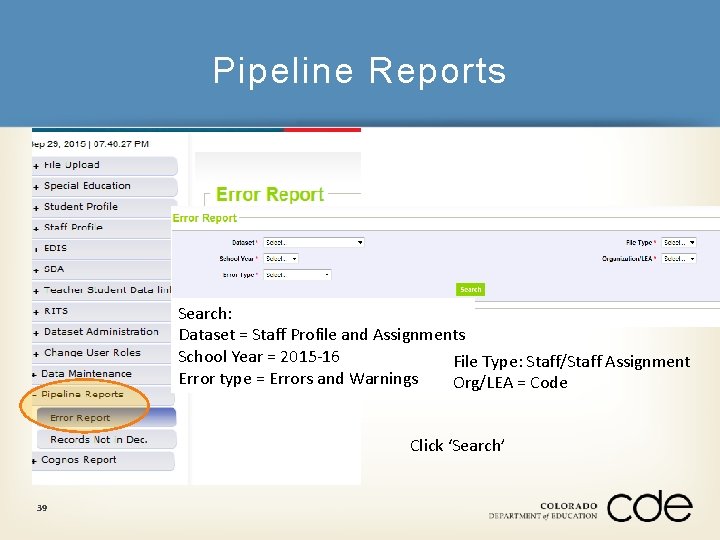Open the RITS menu item
This screenshot has height=540, width=720.
click(x=102, y=311)
